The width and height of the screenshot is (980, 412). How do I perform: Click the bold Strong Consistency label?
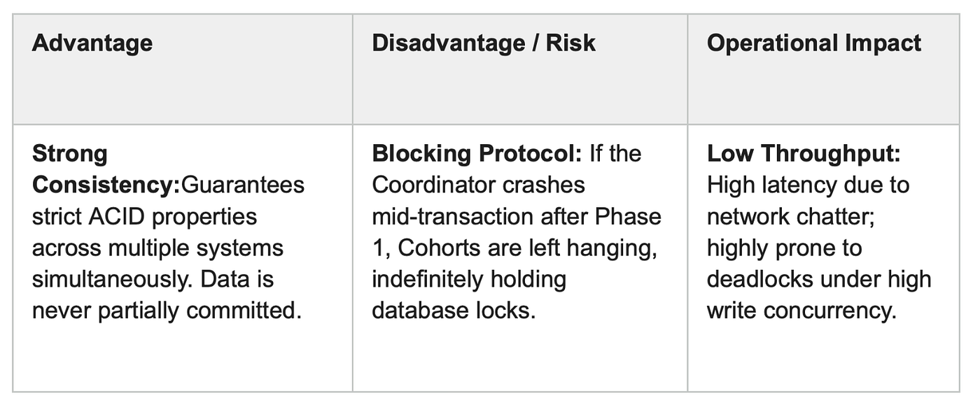click(106, 169)
